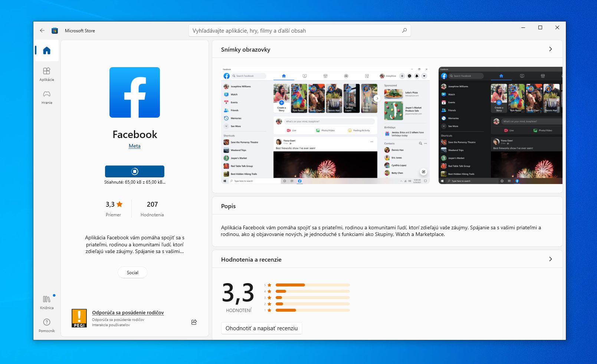Screen dimensions: 597x364
Task: Open the Meta publisher link
Action: [x=135, y=146]
